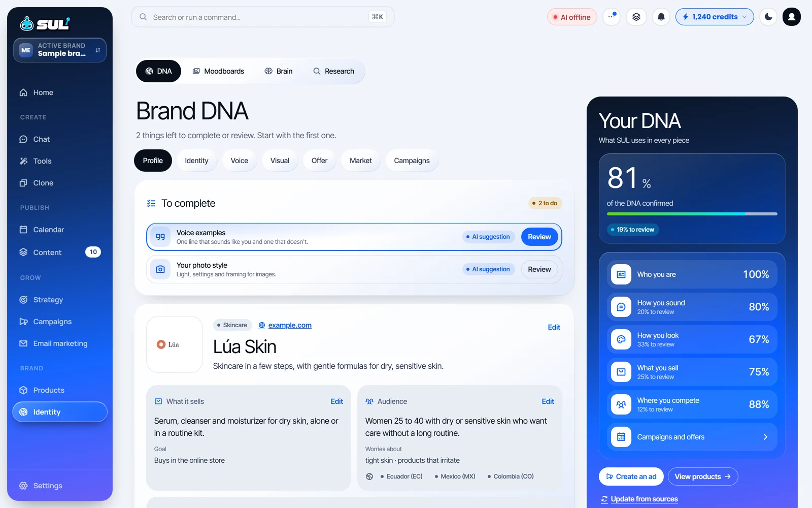Screen dimensions: 812x508
Task: Open the Where you compete row
Action: pos(692,404)
